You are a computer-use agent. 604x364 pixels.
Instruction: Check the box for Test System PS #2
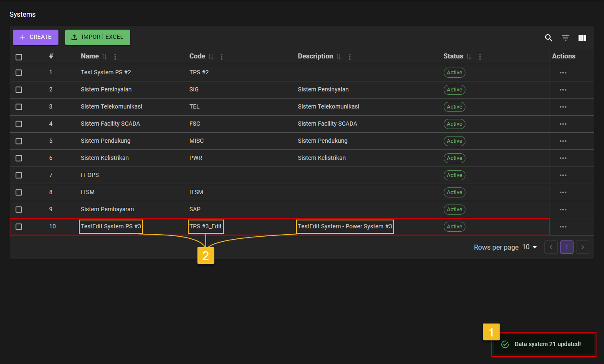pyautogui.click(x=19, y=73)
